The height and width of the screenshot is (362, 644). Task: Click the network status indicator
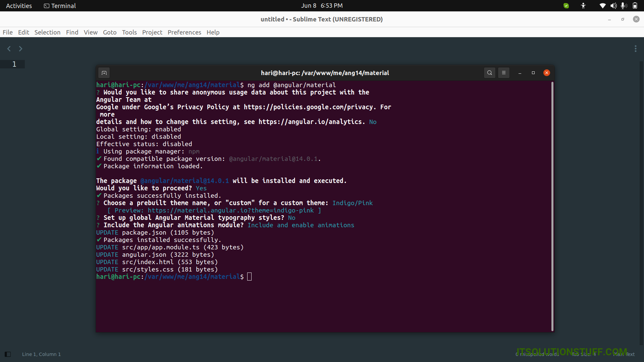tap(603, 6)
